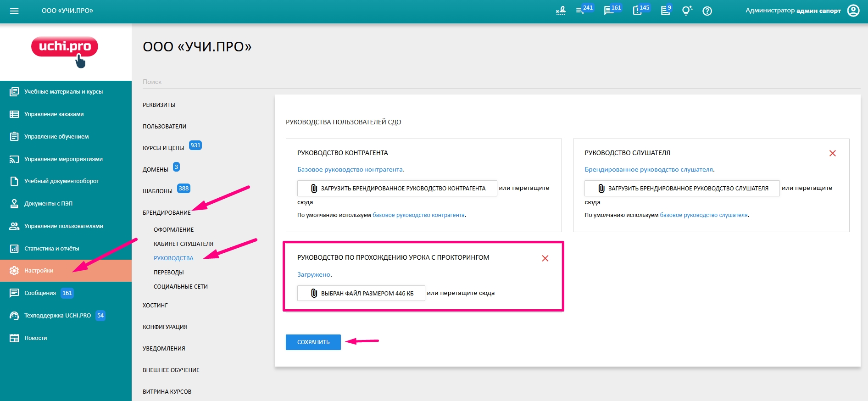The image size is (868, 401).
Task: Open Брендированное руководство слушателя link
Action: click(649, 170)
